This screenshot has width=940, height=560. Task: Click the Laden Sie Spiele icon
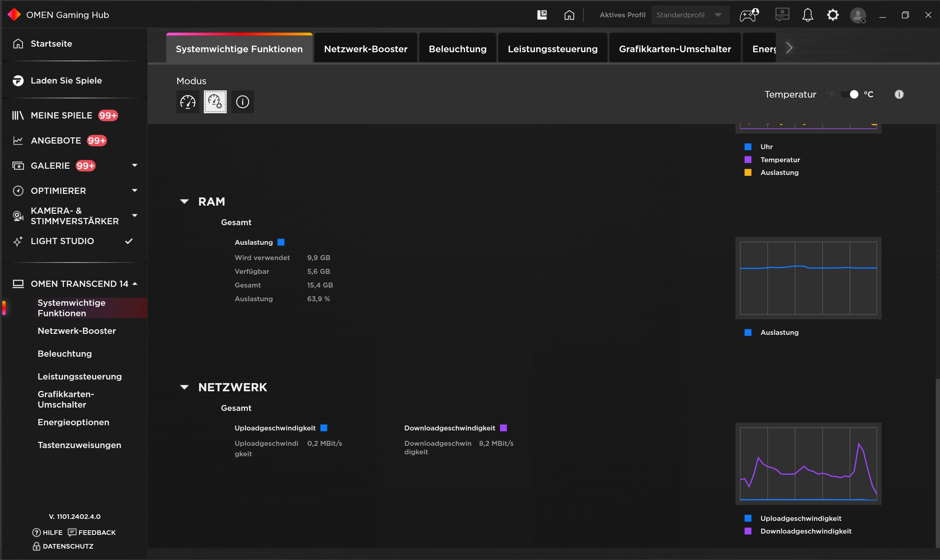click(18, 80)
